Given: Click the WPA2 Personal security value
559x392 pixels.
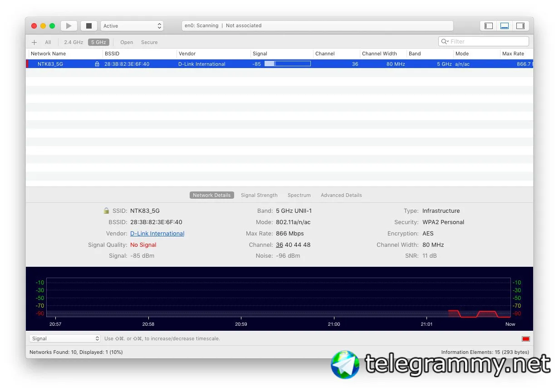Looking at the screenshot, I should [x=443, y=222].
